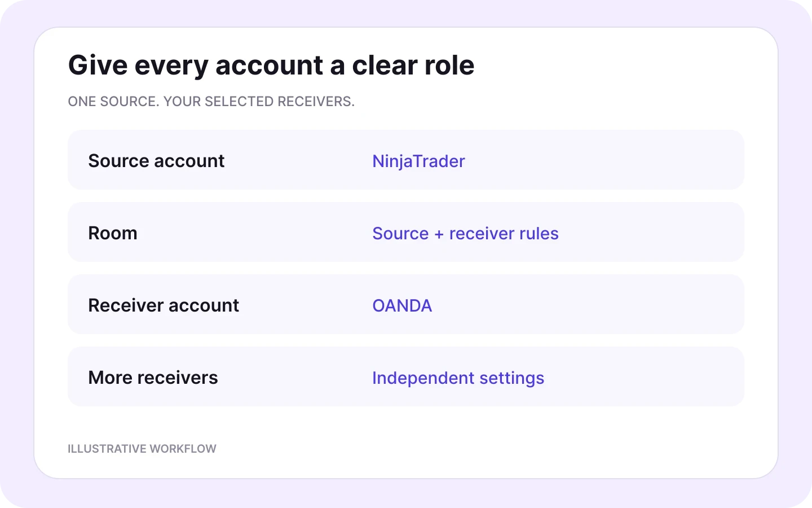Click the NinjaTrader source value

pos(418,161)
